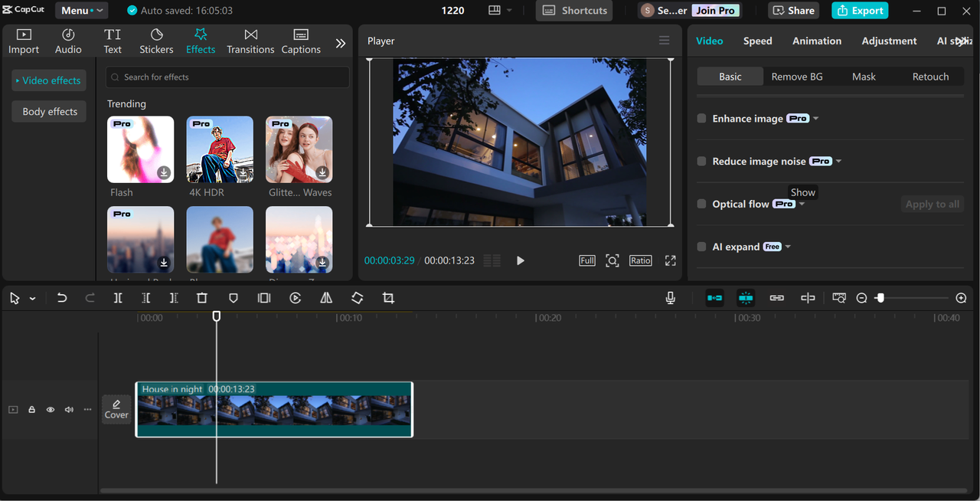Switch to the Speed tab

tap(757, 41)
